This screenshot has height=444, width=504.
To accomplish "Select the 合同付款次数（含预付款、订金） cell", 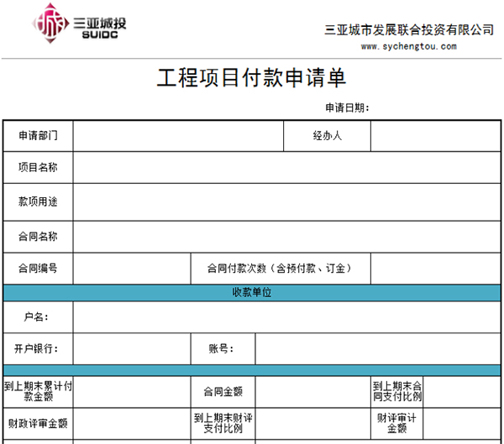I will 281,269.
